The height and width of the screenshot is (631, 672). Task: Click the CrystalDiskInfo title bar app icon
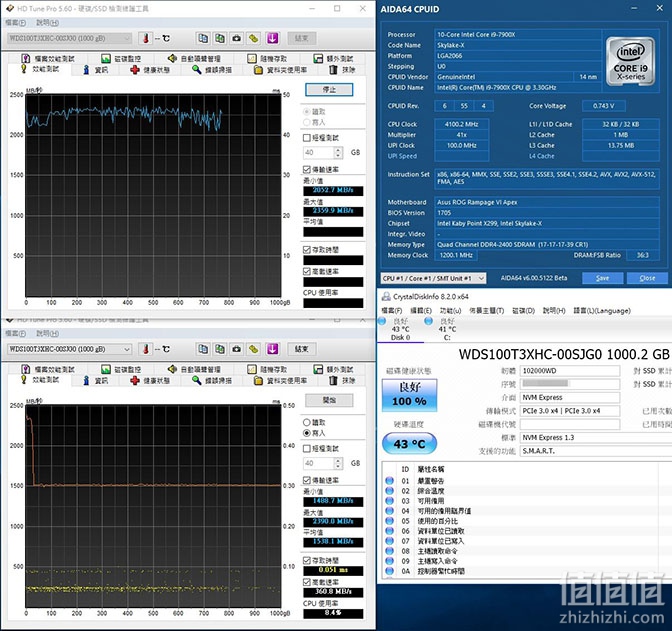386,296
